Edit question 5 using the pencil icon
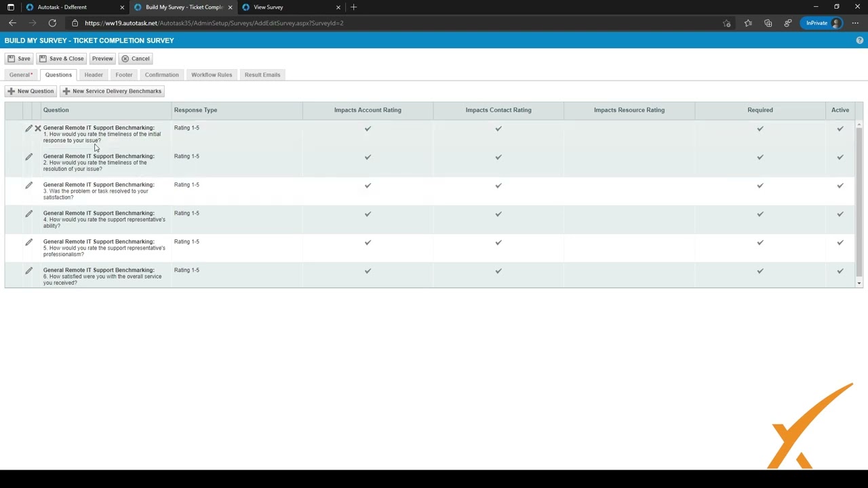This screenshot has width=868, height=488. point(28,242)
